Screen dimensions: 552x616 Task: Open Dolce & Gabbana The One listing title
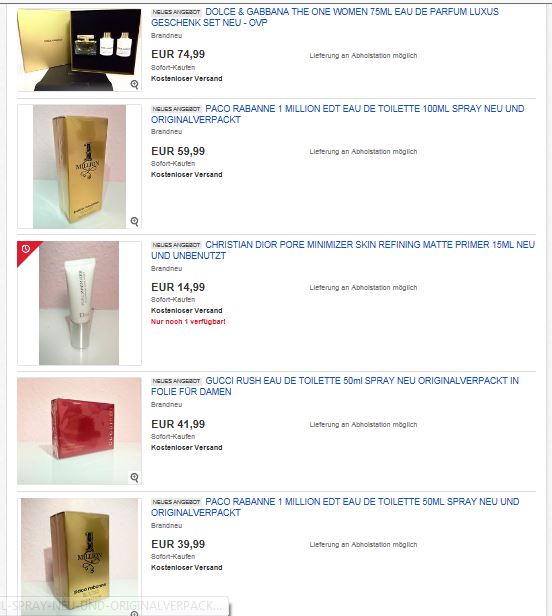[325, 17]
